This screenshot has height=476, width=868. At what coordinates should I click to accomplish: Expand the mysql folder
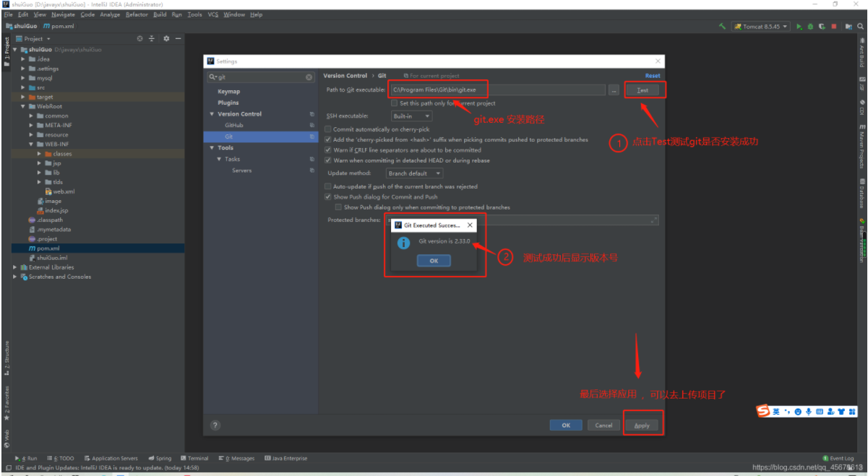(23, 78)
